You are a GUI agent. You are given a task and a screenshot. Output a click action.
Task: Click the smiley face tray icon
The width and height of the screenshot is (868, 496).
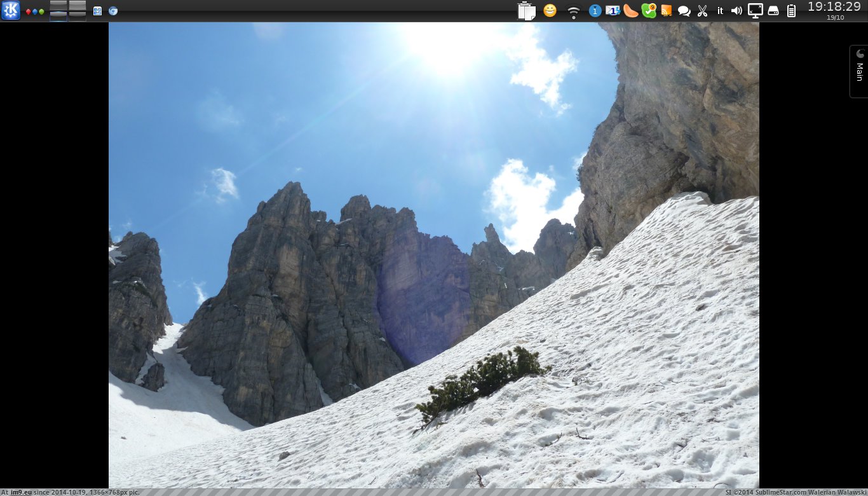[x=550, y=11]
